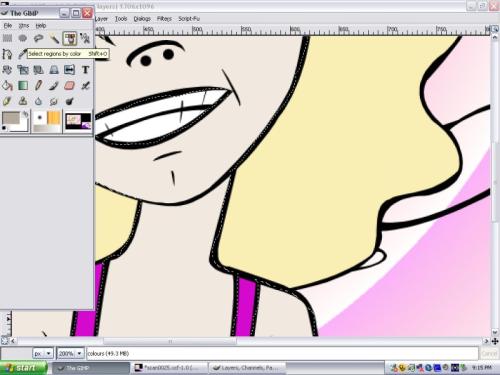Select the Paintbrush tool
The image size is (500, 375).
[x=54, y=86]
